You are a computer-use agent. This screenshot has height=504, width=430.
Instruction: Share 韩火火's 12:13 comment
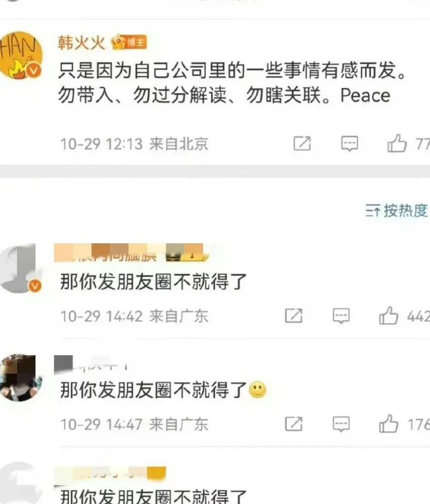click(302, 144)
